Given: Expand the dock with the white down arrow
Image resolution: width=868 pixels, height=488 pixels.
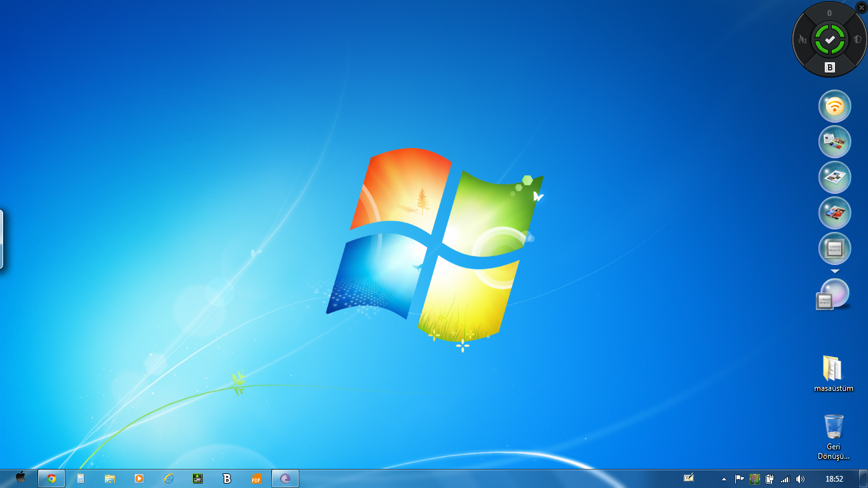Looking at the screenshot, I should coord(835,271).
